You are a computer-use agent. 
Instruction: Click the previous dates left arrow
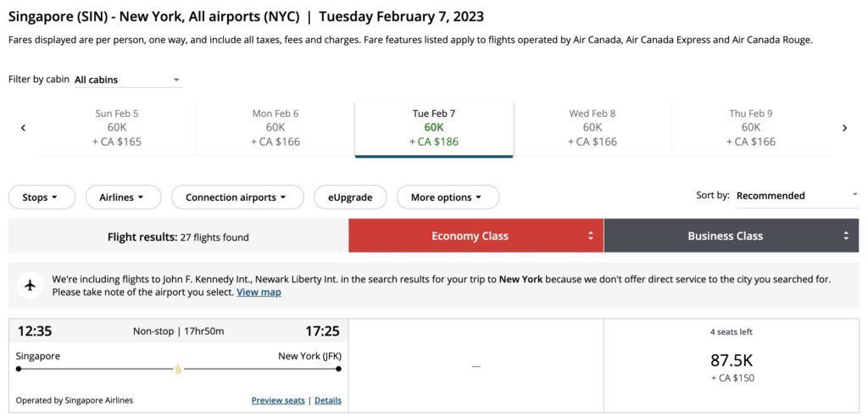point(23,128)
